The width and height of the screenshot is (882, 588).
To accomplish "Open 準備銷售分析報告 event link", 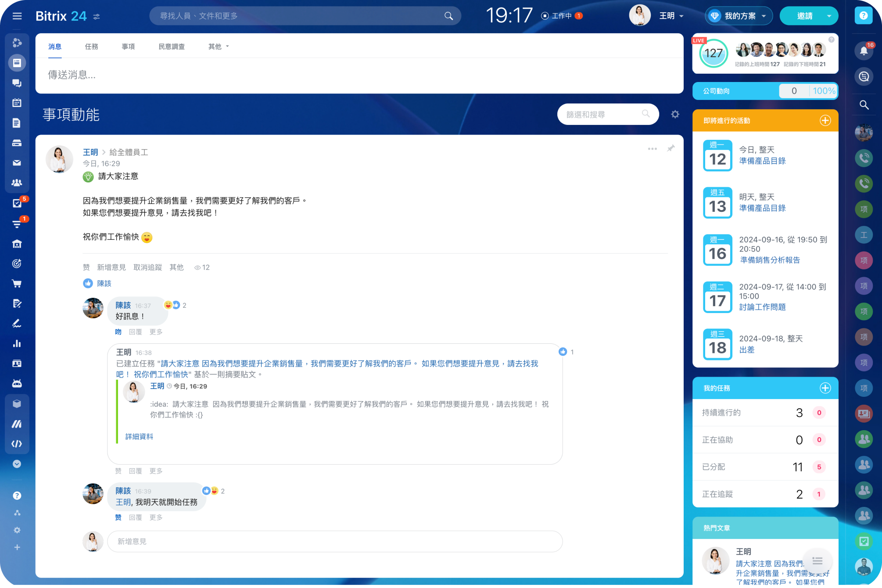I will pos(770,260).
